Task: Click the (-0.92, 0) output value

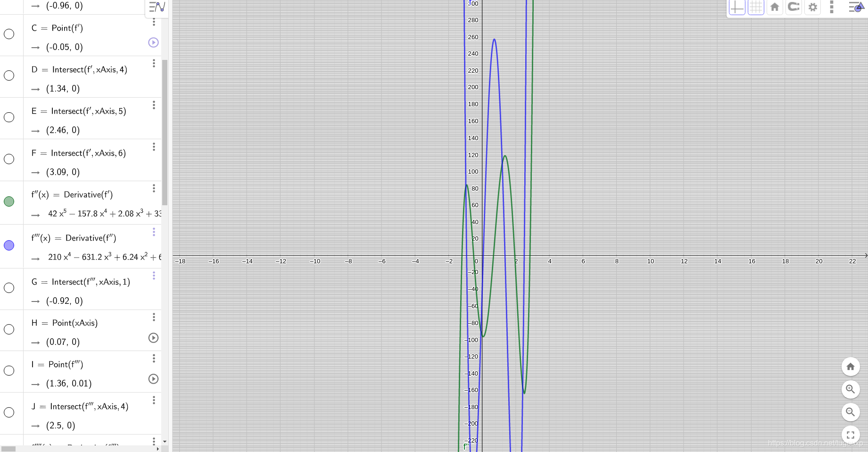Action: 65,301
